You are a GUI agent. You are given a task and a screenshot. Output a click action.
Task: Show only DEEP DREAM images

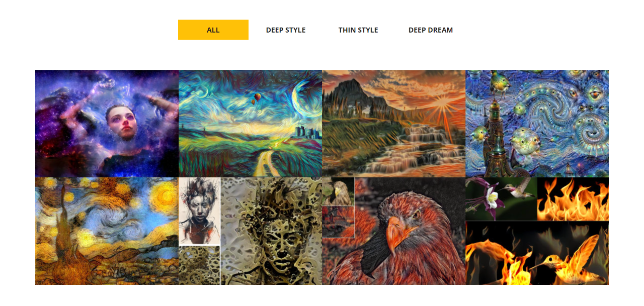[431, 30]
